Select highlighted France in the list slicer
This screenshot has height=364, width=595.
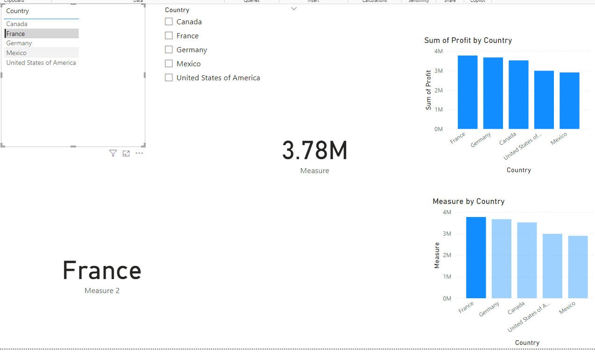tap(42, 34)
